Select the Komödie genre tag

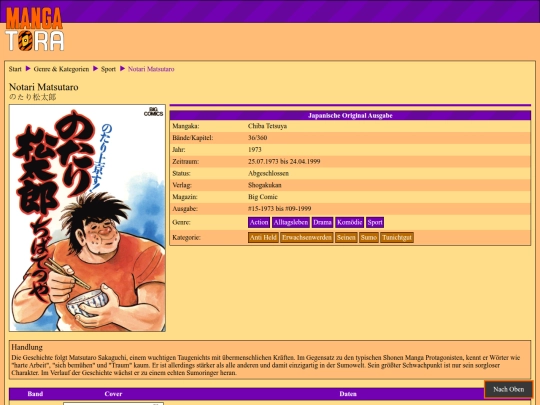click(350, 222)
